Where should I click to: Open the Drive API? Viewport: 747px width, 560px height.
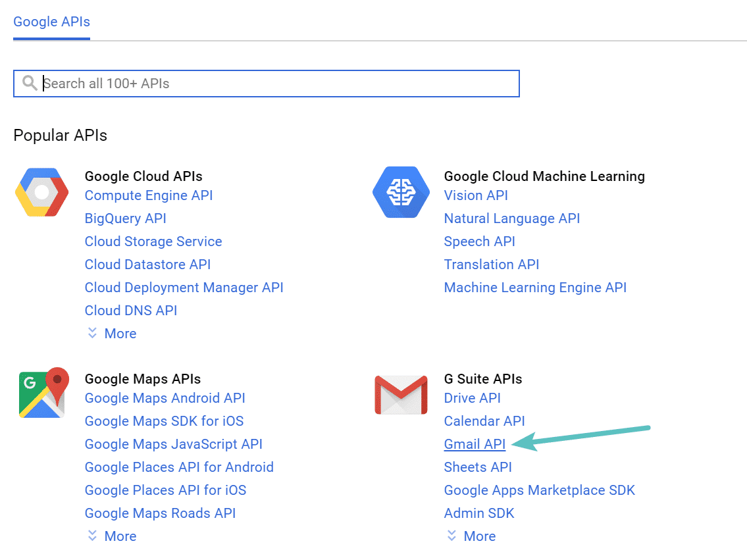(x=473, y=398)
